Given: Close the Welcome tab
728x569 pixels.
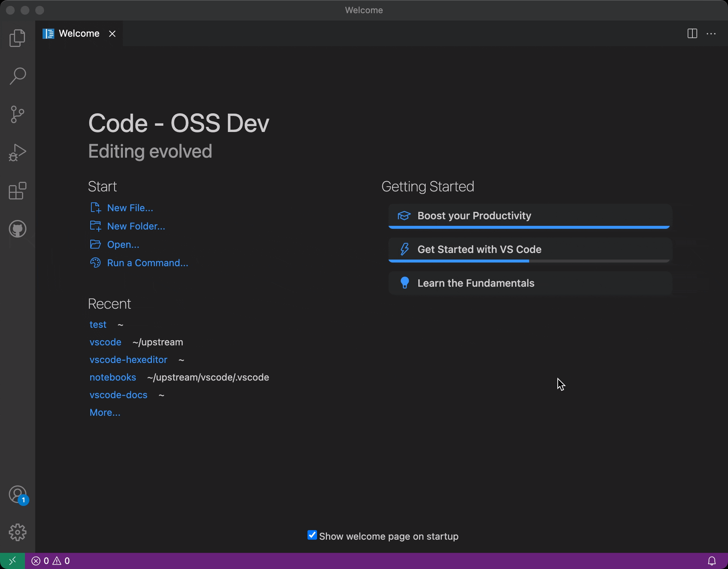Looking at the screenshot, I should [112, 34].
